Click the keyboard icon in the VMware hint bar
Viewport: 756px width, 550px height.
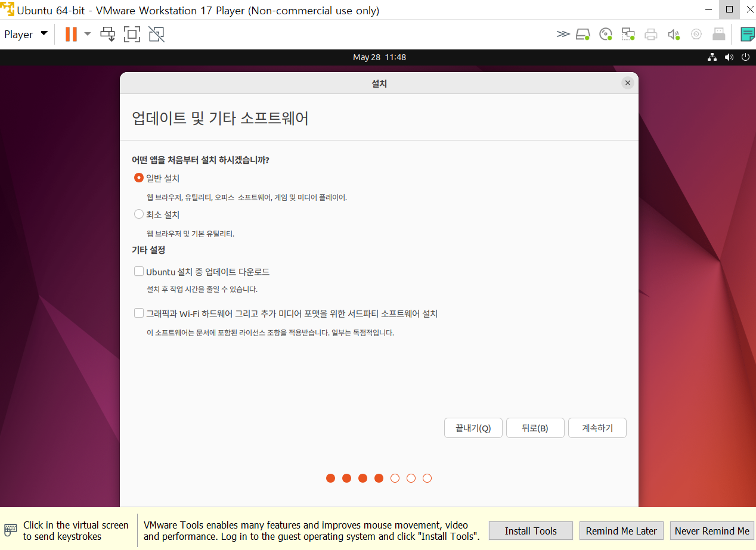[10, 530]
